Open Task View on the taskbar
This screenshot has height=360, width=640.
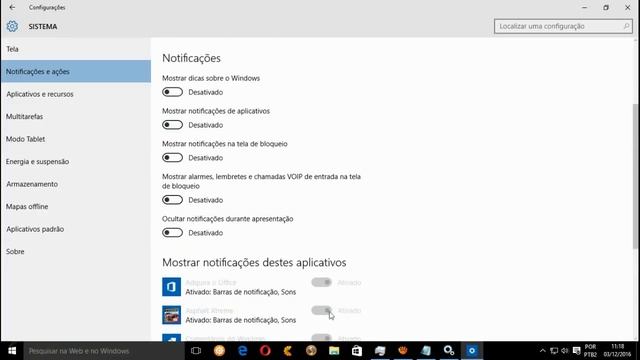click(x=196, y=351)
